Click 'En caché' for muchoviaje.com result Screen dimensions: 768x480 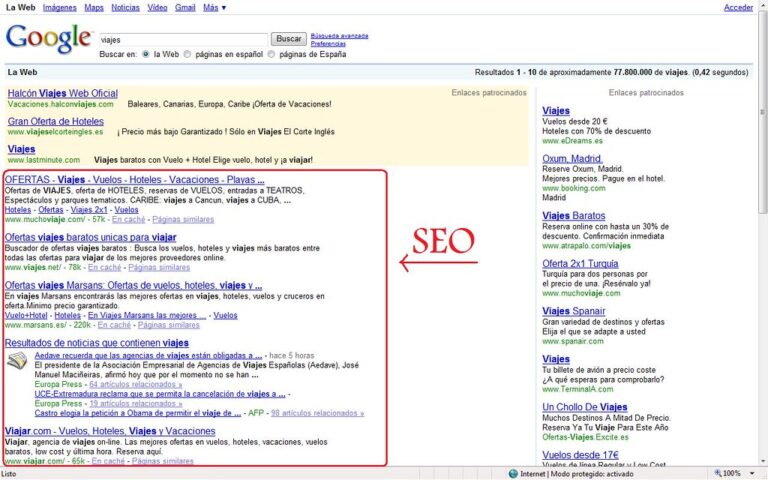click(x=129, y=219)
